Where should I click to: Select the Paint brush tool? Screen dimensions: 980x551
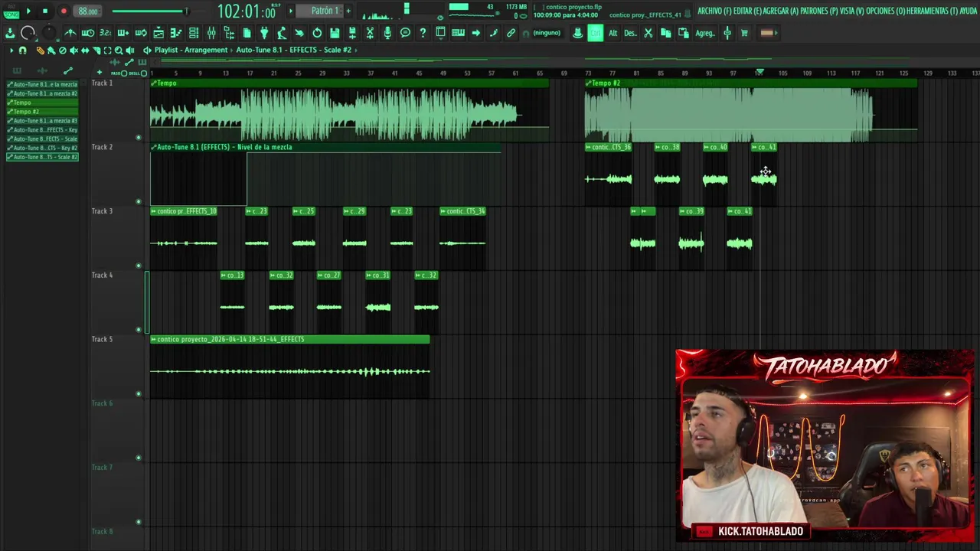51,51
